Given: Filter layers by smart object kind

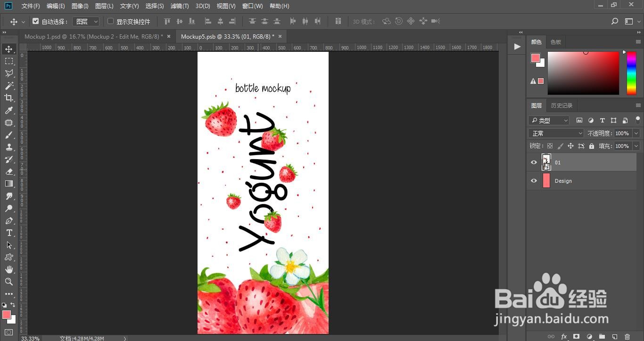Looking at the screenshot, I should click(x=625, y=121).
